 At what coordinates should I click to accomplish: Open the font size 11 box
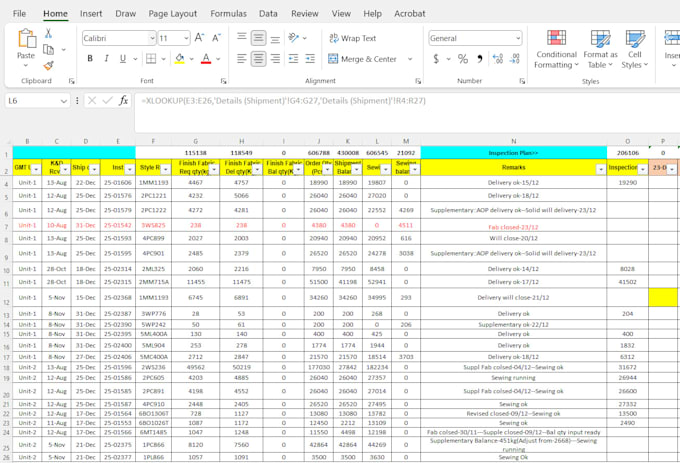(x=174, y=38)
